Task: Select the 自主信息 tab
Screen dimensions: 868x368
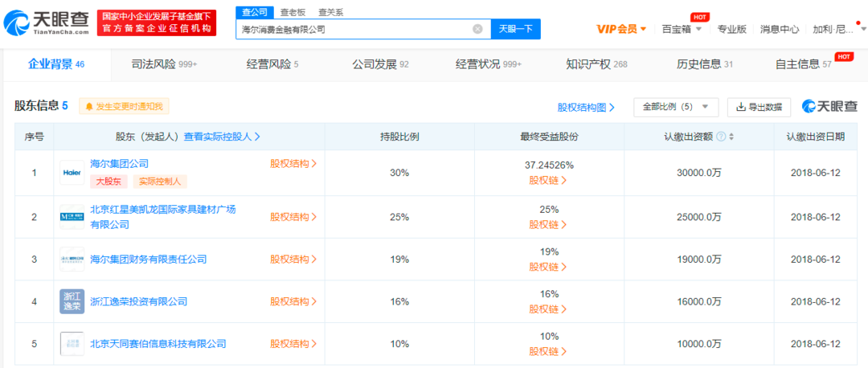Action: pos(804,65)
